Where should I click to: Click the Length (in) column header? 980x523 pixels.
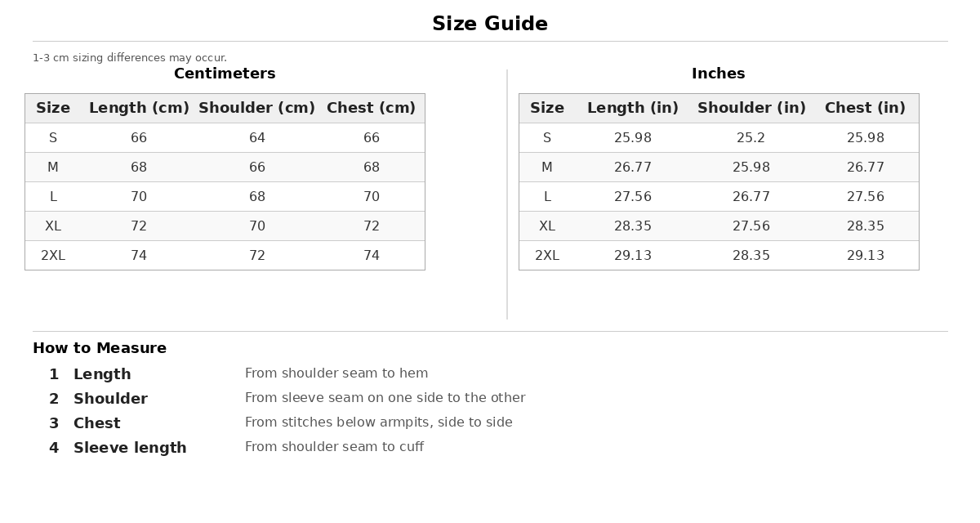(633, 108)
